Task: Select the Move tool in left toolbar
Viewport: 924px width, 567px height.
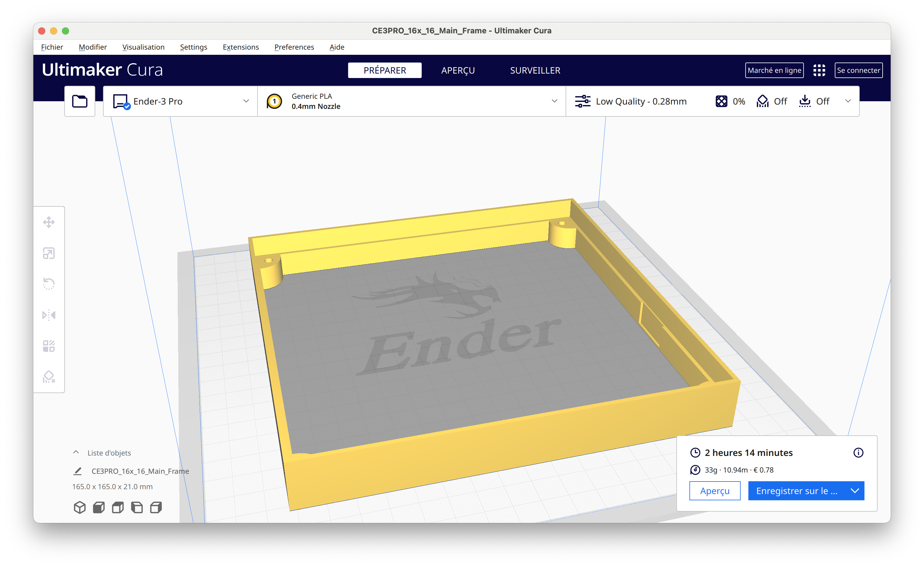Action: click(x=49, y=222)
